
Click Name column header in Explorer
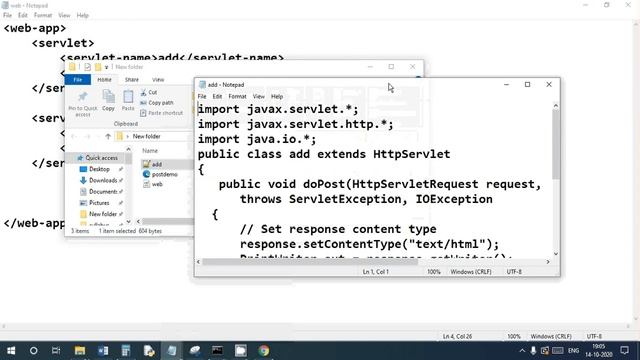click(150, 151)
